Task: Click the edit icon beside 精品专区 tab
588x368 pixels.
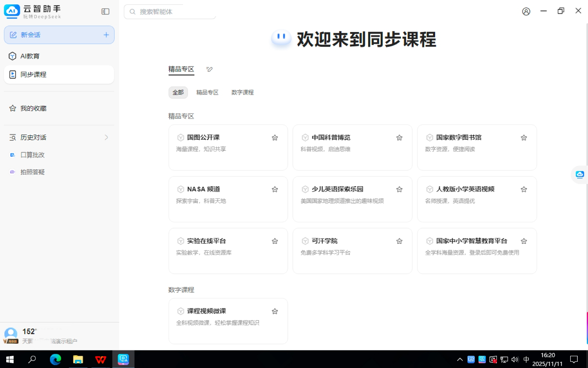Action: pyautogui.click(x=209, y=69)
